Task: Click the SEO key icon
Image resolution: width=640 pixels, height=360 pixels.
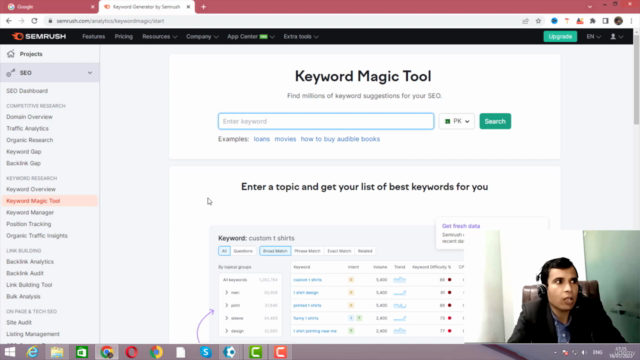Action: tap(11, 73)
